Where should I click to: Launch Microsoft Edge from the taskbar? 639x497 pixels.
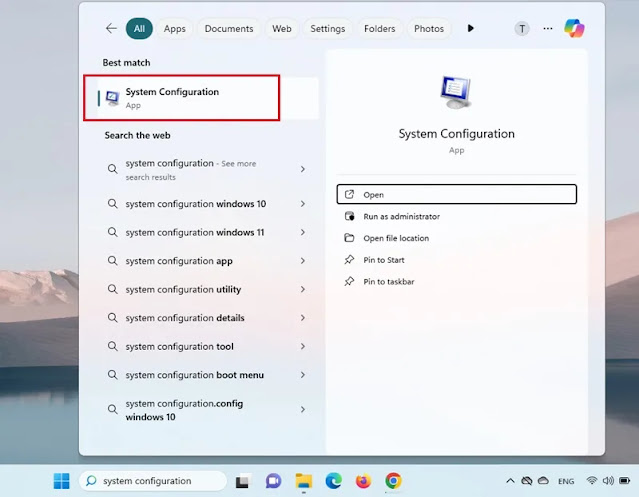(334, 481)
